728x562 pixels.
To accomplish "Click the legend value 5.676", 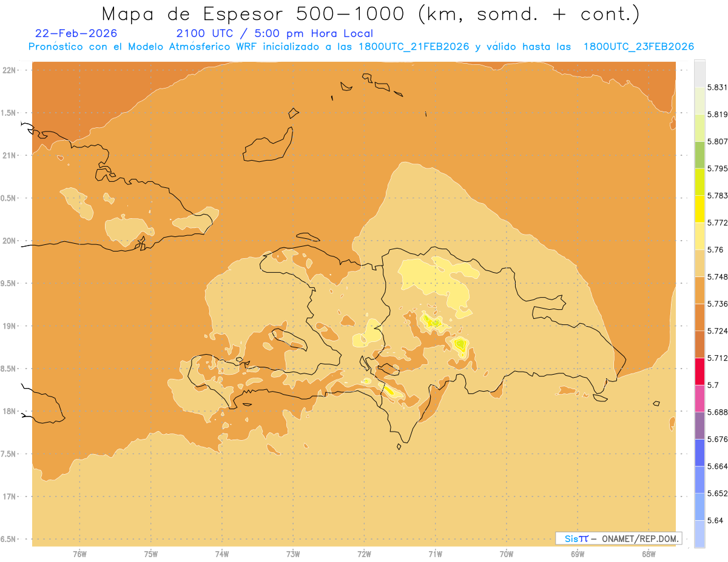I will [718, 440].
